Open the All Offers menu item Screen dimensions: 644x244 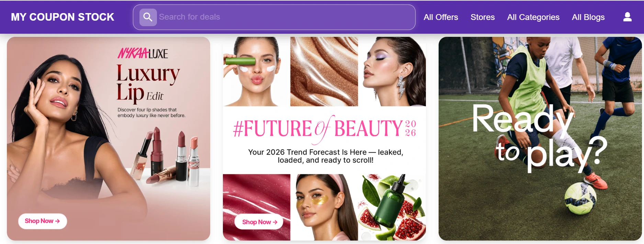[441, 17]
